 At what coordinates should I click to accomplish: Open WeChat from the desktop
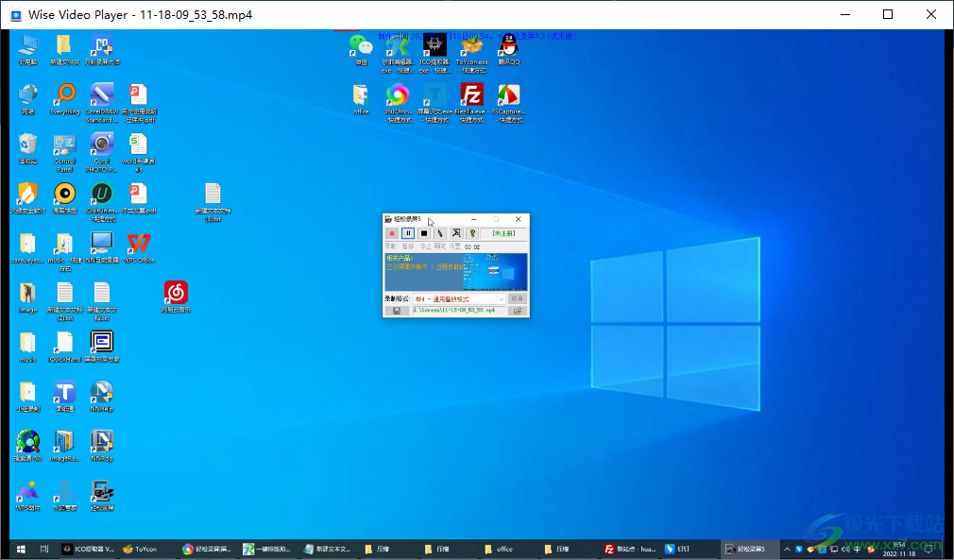(x=360, y=45)
